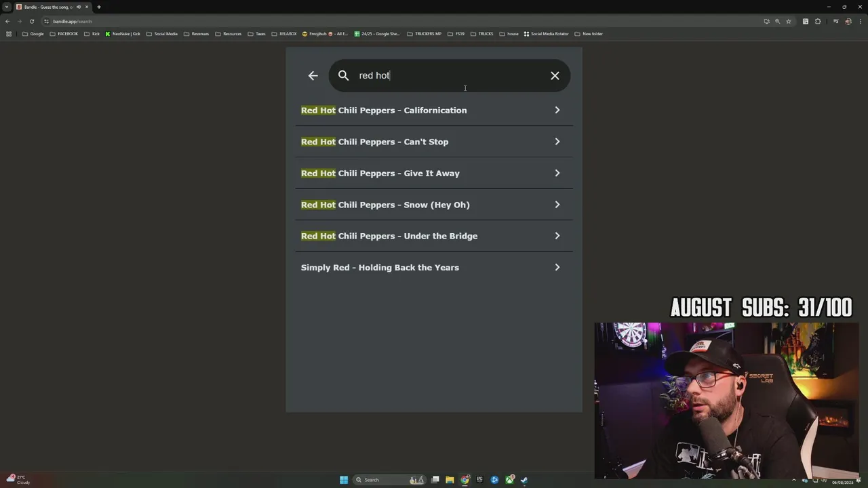Bookmark this page with the star icon

pyautogui.click(x=788, y=21)
